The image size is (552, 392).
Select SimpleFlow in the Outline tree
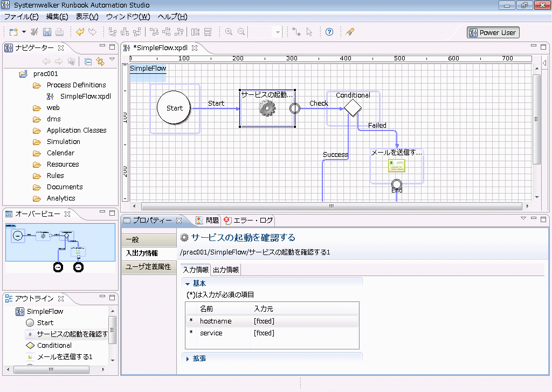click(x=45, y=311)
